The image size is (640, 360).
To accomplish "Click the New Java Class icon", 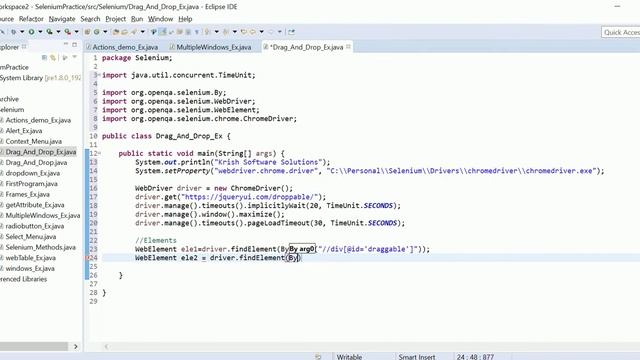I will (x=96, y=31).
